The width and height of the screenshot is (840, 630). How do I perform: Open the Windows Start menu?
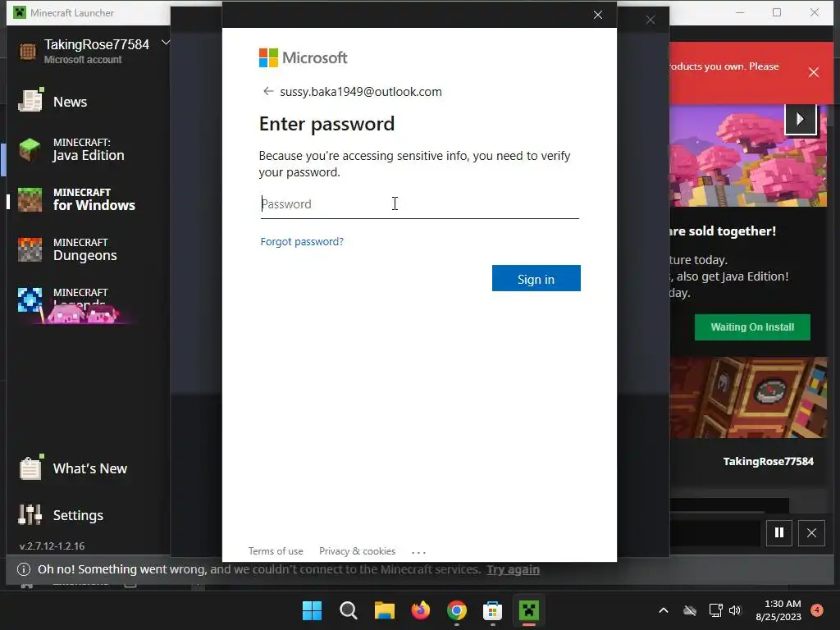312,610
